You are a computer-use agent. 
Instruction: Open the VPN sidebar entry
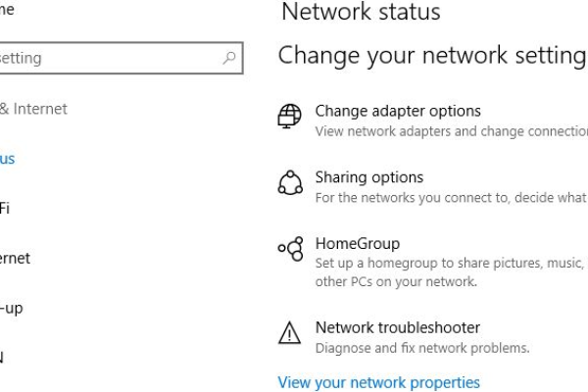click(x=2, y=358)
